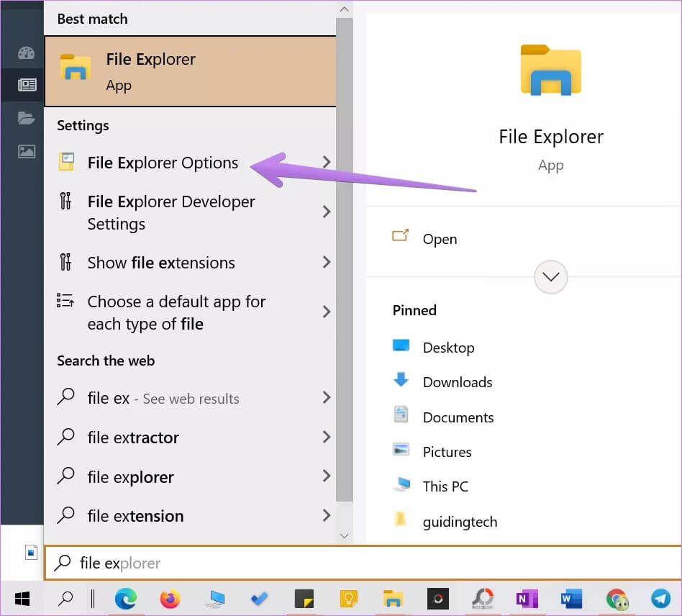Viewport: 682px width, 616px height.
Task: Open File Explorer Options setting
Action: [x=191, y=163]
